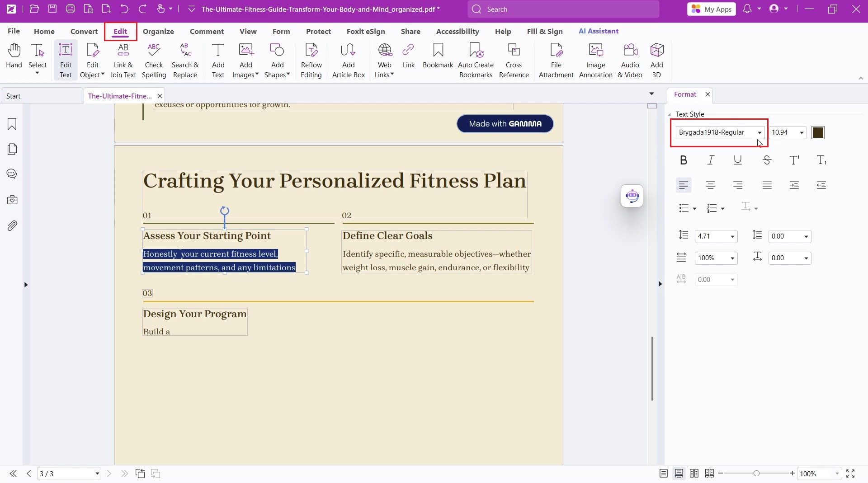Auto Create Bookmarks
This screenshot has width=868, height=483.
coord(476,61)
